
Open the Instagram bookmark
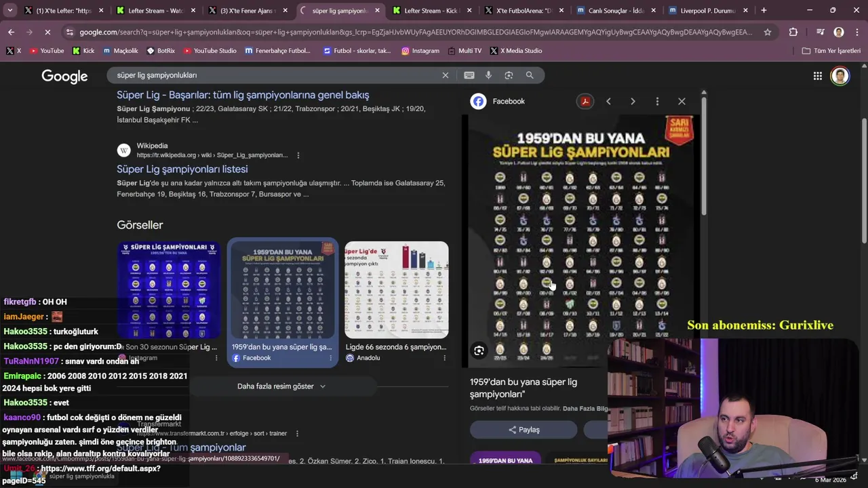[x=420, y=51]
